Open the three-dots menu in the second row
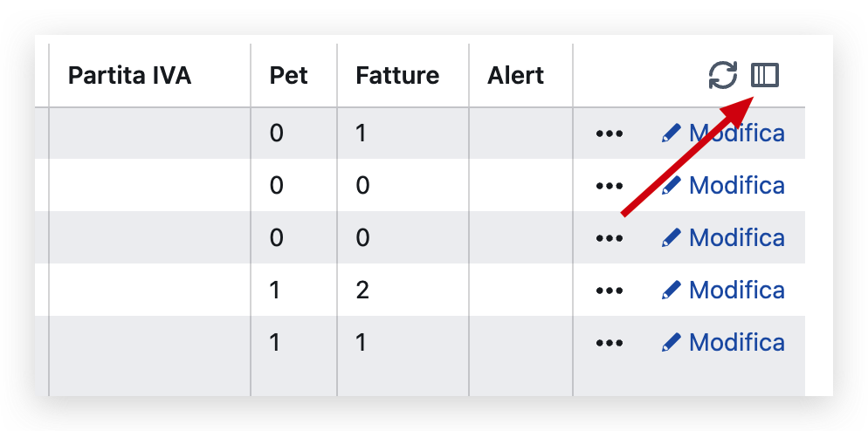This screenshot has height=431, width=868. click(609, 186)
